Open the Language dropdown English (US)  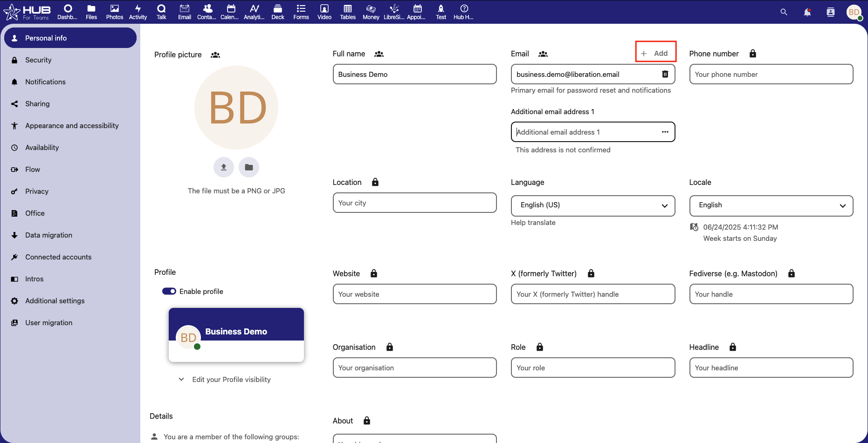(592, 205)
